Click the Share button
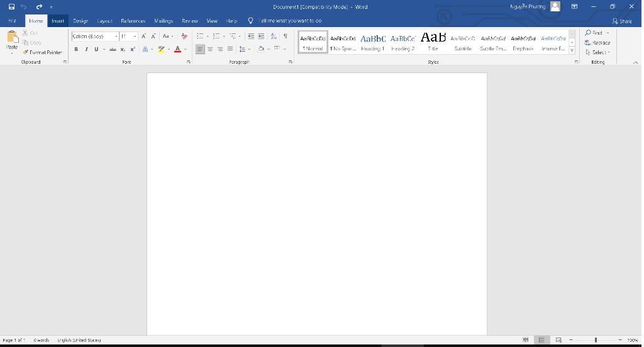Screen dimensions: 644x347 click(x=622, y=21)
